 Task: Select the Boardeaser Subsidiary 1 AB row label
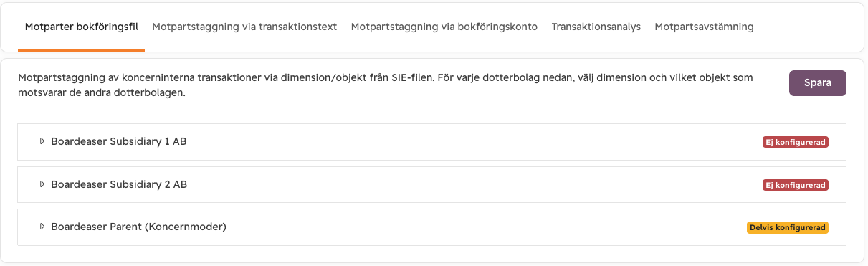point(119,142)
